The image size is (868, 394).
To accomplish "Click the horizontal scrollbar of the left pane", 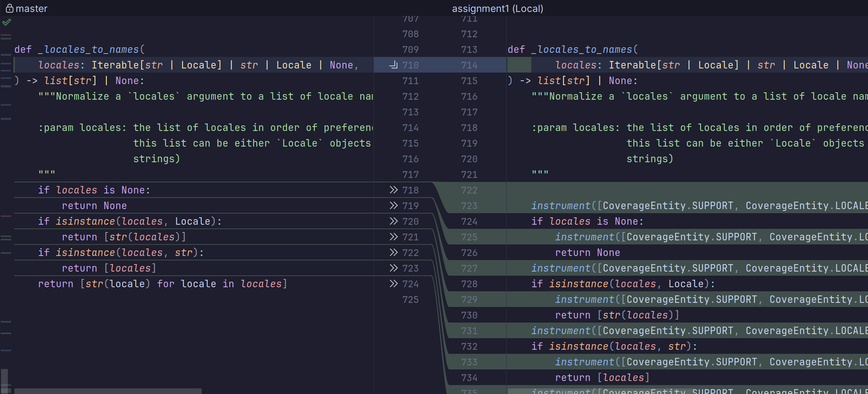I will (x=108, y=391).
